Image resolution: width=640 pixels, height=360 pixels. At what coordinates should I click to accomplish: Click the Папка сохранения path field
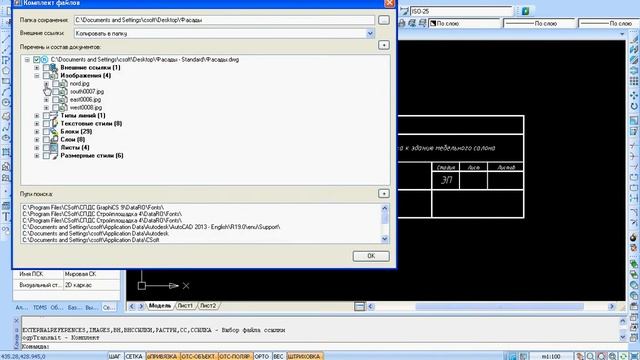(224, 20)
